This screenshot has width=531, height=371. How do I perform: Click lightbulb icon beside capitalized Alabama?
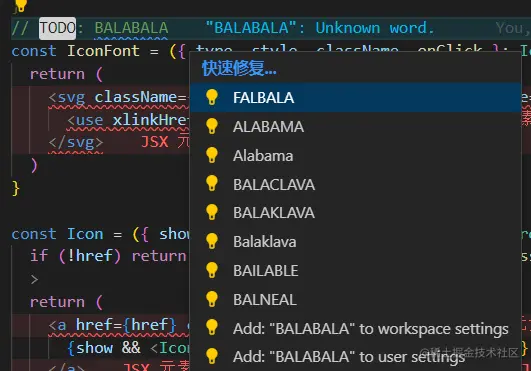pyautogui.click(x=212, y=155)
